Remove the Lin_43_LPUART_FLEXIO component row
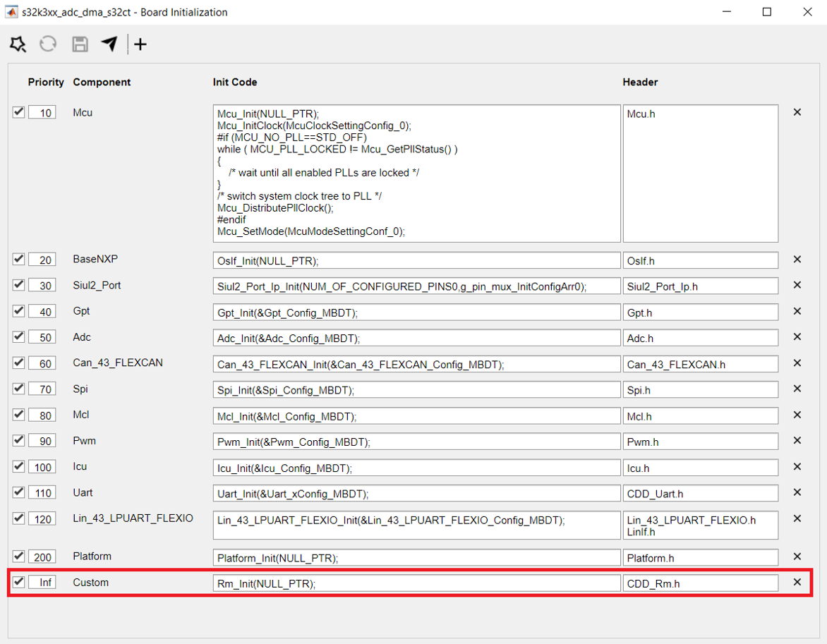This screenshot has height=644, width=827. [x=797, y=518]
